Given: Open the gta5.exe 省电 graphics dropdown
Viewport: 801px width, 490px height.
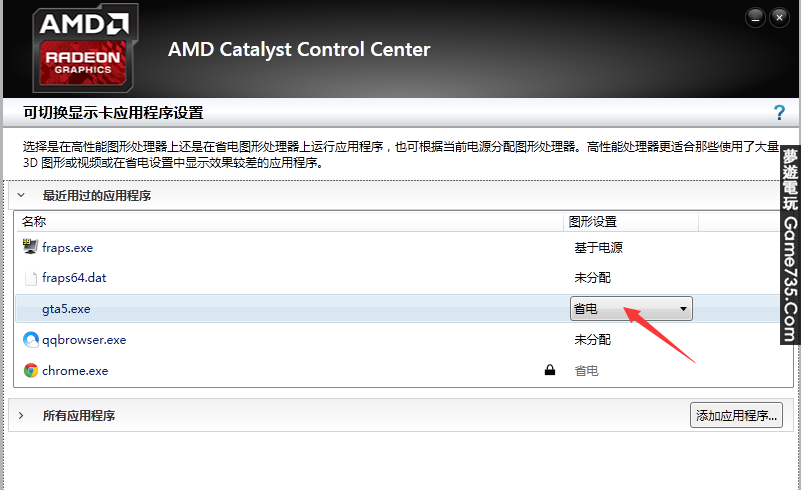Looking at the screenshot, I should tap(631, 309).
